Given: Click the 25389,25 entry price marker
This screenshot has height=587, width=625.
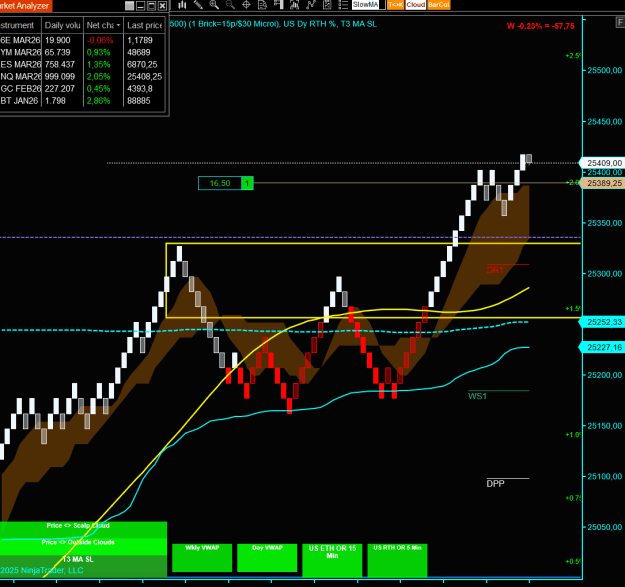Looking at the screenshot, I should pos(602,183).
